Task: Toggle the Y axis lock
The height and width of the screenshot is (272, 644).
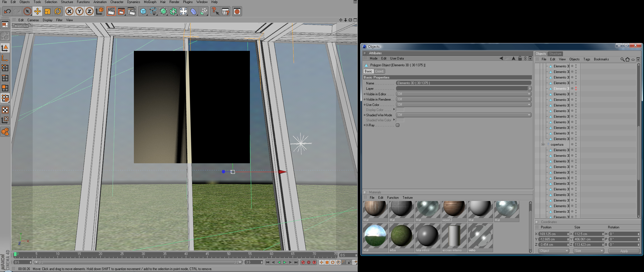Action: 79,11
